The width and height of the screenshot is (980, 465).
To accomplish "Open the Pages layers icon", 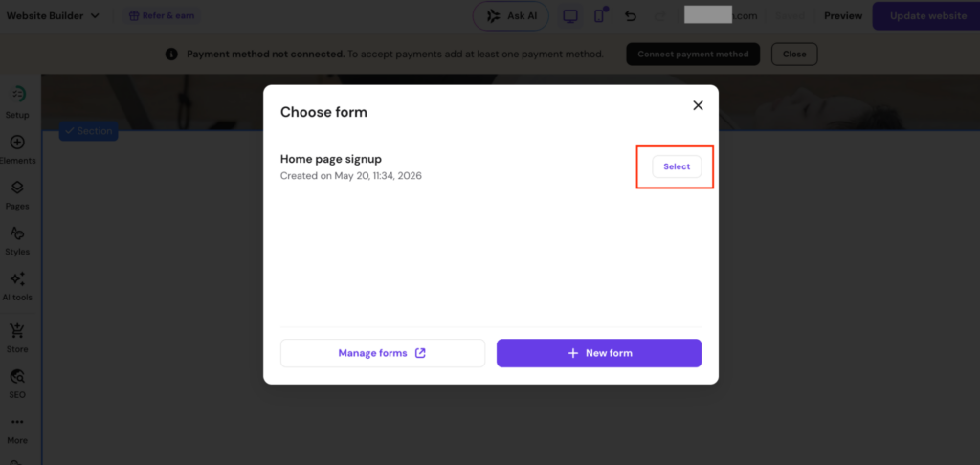I will click(x=17, y=188).
